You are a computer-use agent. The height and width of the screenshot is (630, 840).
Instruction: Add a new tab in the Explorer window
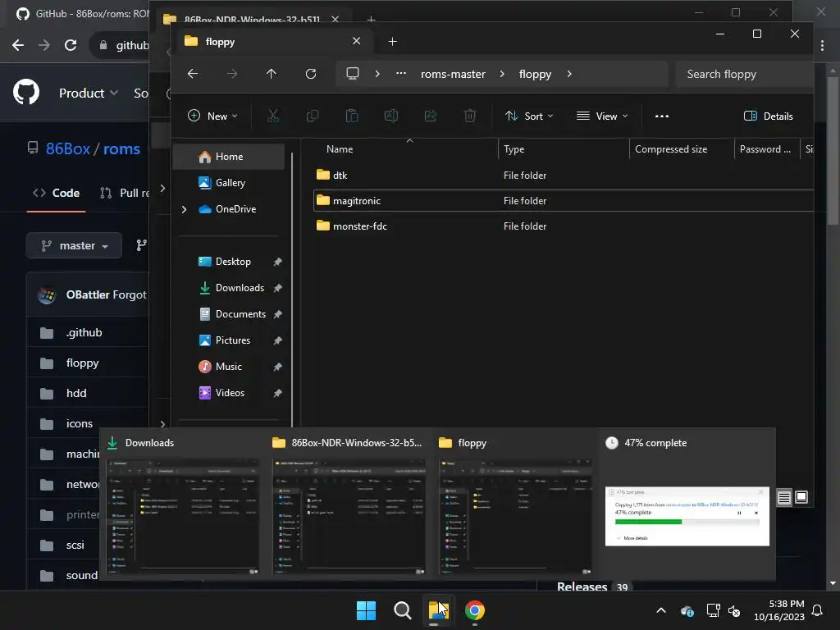pos(392,41)
